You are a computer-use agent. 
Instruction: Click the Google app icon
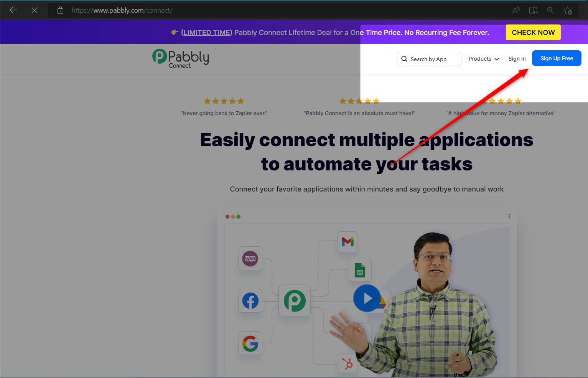point(250,343)
